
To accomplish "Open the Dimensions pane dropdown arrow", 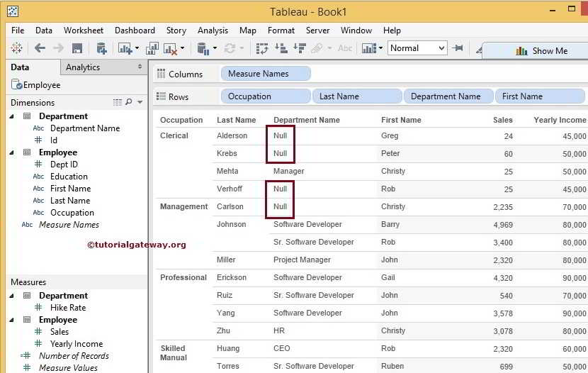I will (x=140, y=103).
